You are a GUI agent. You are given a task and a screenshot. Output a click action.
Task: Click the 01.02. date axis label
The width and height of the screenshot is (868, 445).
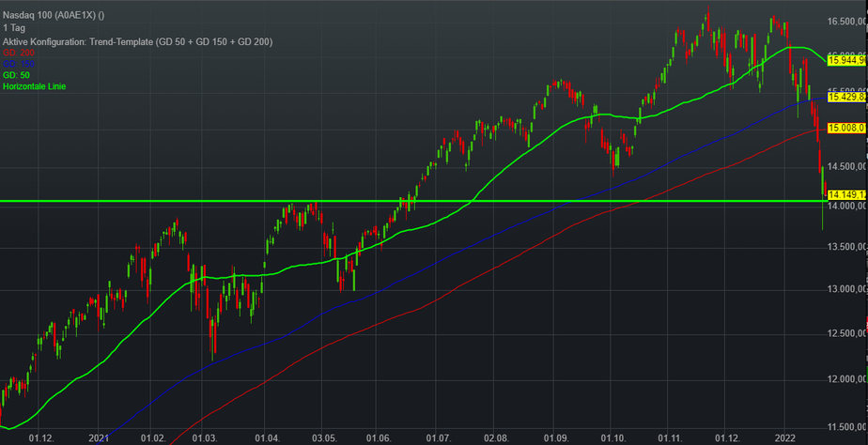153,437
